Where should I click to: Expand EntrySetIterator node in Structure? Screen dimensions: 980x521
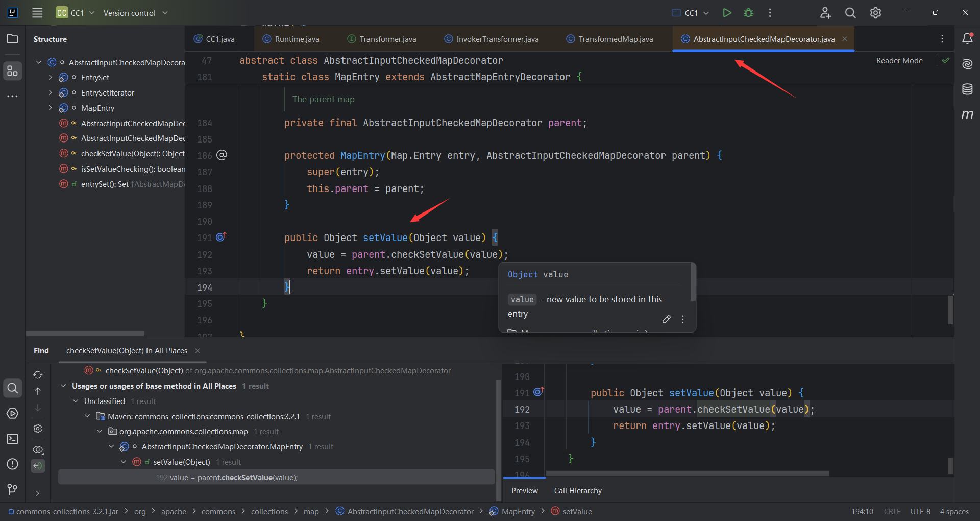[x=50, y=93]
